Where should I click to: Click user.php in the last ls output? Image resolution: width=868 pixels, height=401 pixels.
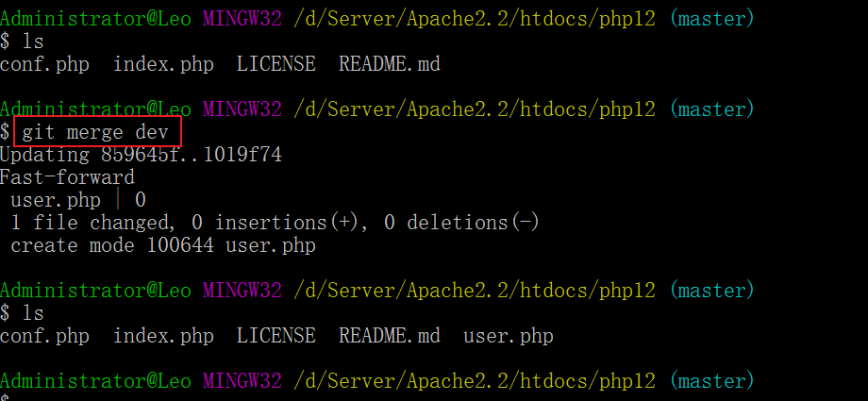coord(508,336)
